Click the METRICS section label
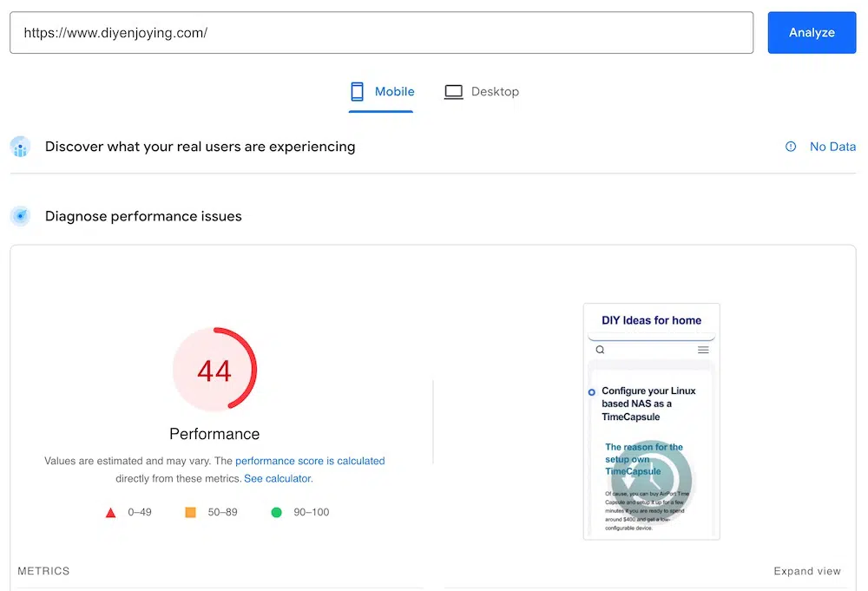Image resolution: width=868 pixels, height=591 pixels. (x=43, y=571)
